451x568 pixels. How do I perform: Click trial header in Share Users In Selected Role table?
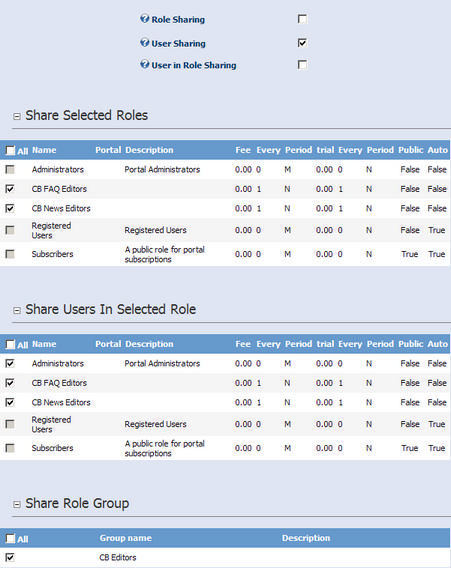click(x=325, y=344)
